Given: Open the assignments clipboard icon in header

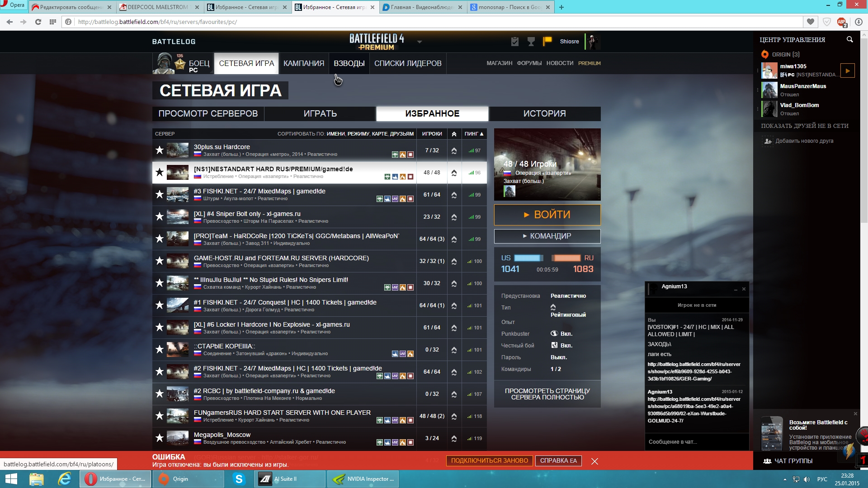Looking at the screenshot, I should click(x=514, y=42).
